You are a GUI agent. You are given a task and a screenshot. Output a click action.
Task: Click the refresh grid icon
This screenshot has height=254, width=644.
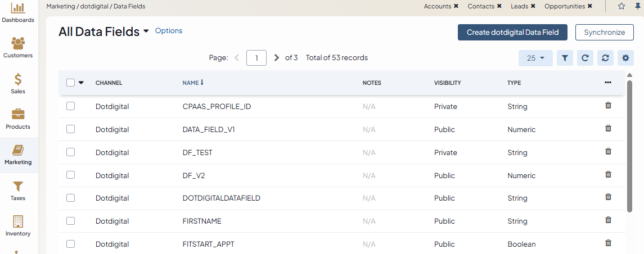[585, 58]
